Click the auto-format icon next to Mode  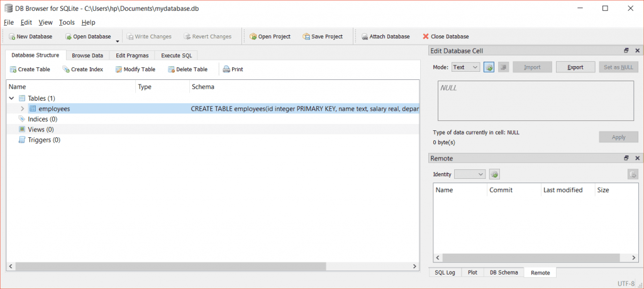tap(489, 67)
